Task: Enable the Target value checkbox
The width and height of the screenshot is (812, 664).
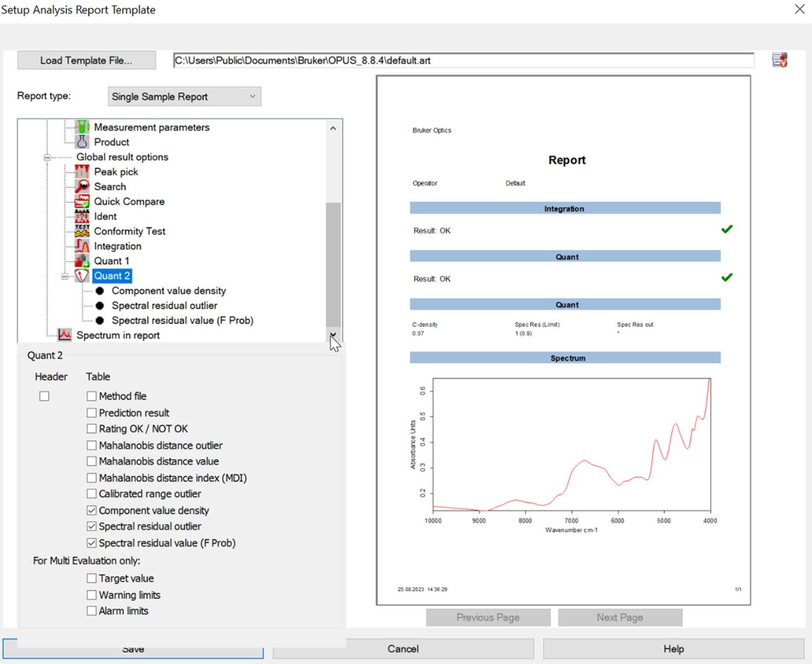Action: [x=91, y=578]
